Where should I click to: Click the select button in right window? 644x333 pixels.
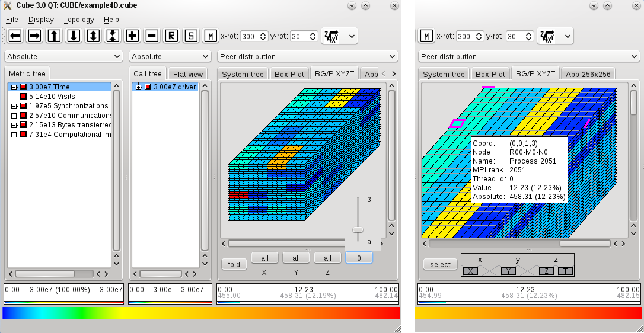(x=440, y=264)
